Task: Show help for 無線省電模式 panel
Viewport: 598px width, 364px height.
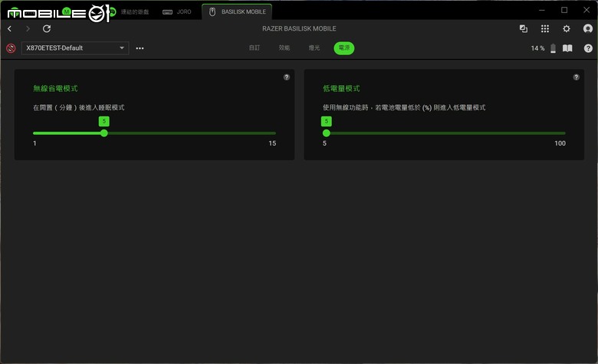Action: click(x=287, y=77)
